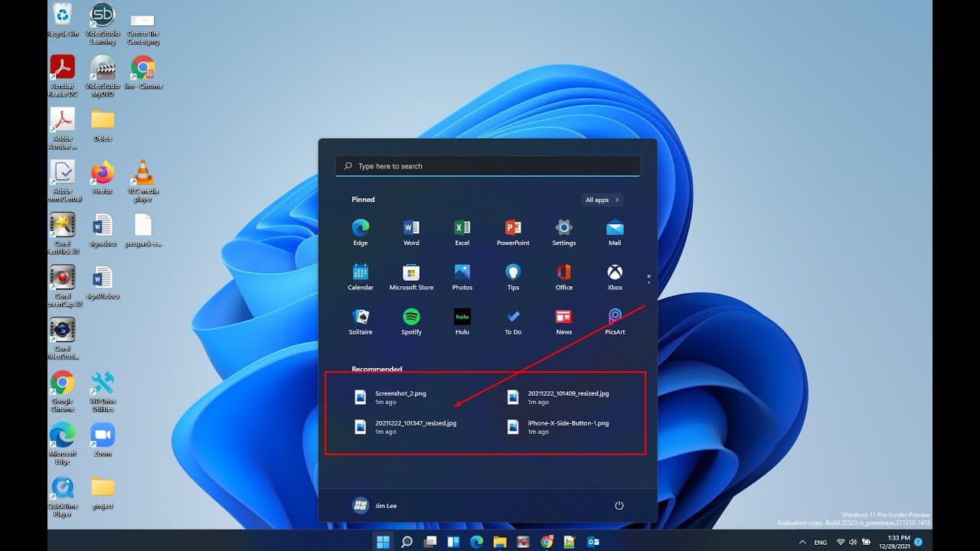Image resolution: width=980 pixels, height=551 pixels.
Task: Click the power button in Start menu
Action: pyautogui.click(x=619, y=506)
